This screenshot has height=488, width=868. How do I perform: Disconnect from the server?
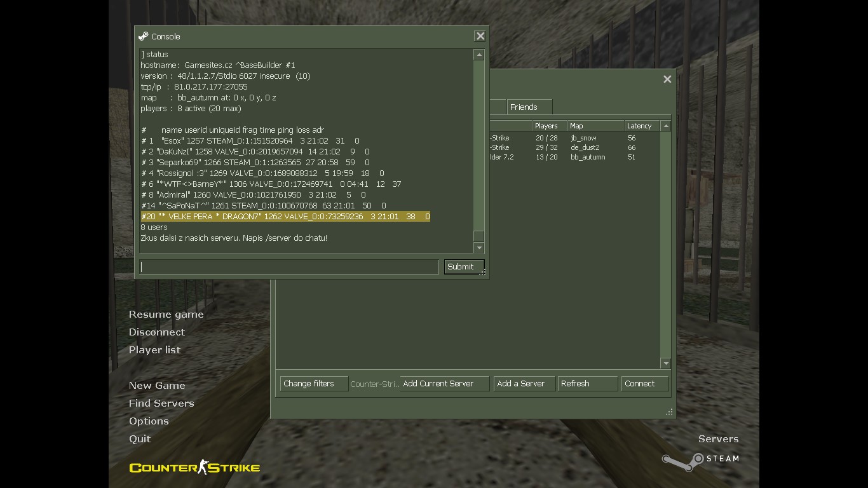(x=157, y=332)
